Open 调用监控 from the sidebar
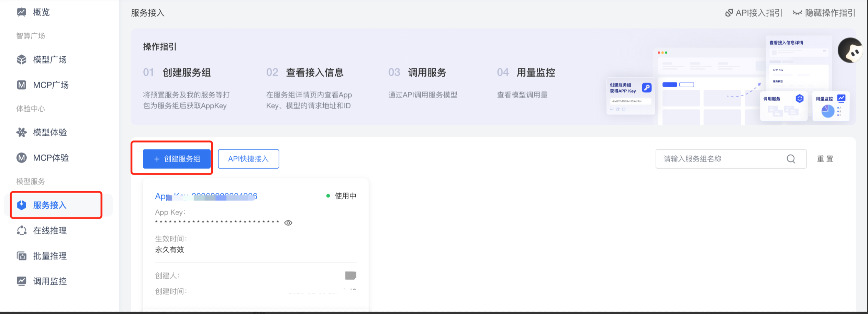Image resolution: width=868 pixels, height=314 pixels. point(50,281)
